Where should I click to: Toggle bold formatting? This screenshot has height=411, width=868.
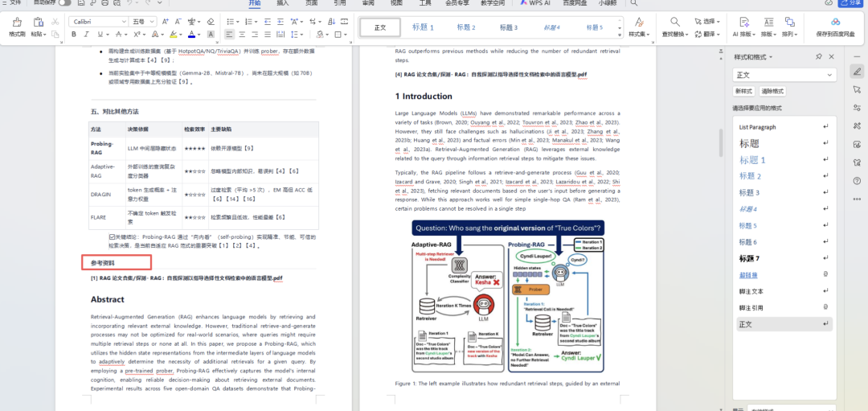(x=74, y=35)
